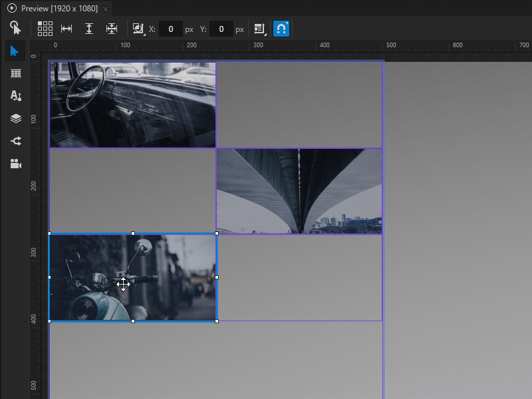Open the camera tool in sidebar
This screenshot has height=399, width=532.
click(15, 164)
